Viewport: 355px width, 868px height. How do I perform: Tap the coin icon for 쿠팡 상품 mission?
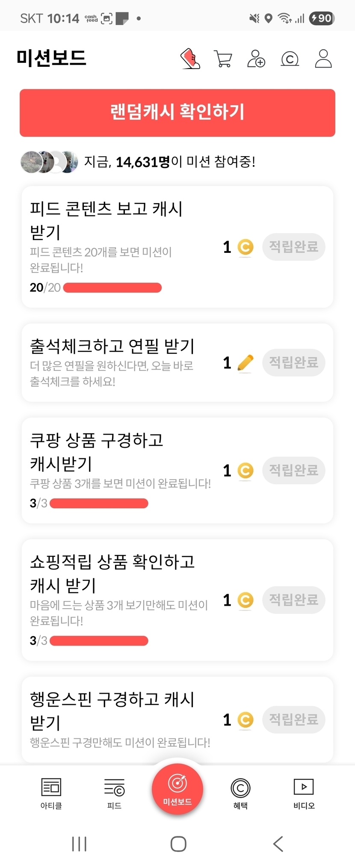click(246, 471)
